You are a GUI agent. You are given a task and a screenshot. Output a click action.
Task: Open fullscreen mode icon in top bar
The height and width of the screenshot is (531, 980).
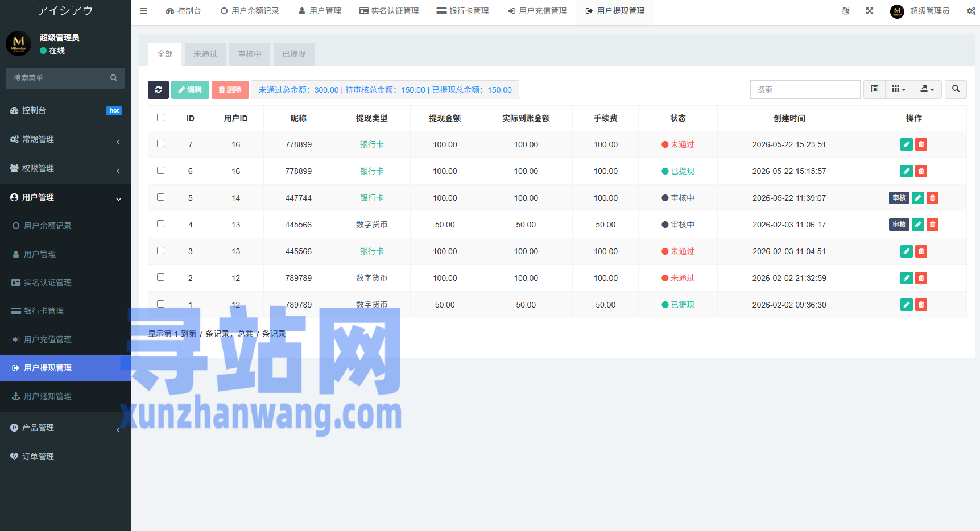click(870, 11)
